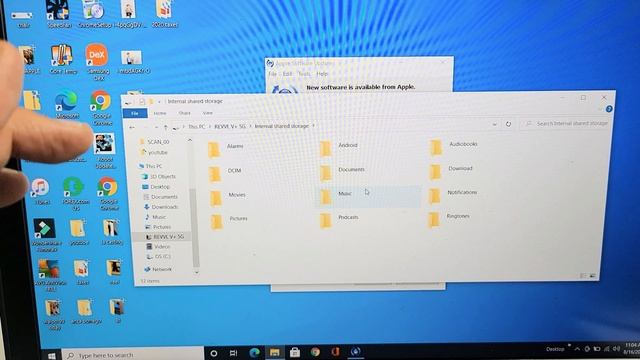
Task: Select 3D Objects in the navigation pane
Action: tap(159, 176)
